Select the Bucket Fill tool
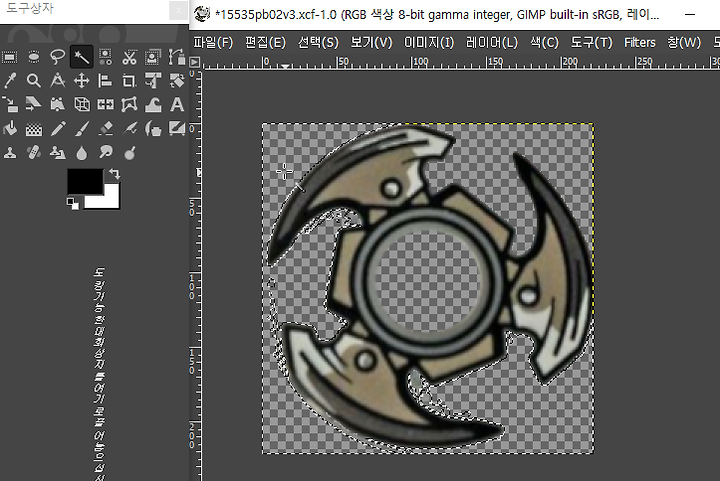Screen dimensions: 720x481 click(x=10, y=129)
